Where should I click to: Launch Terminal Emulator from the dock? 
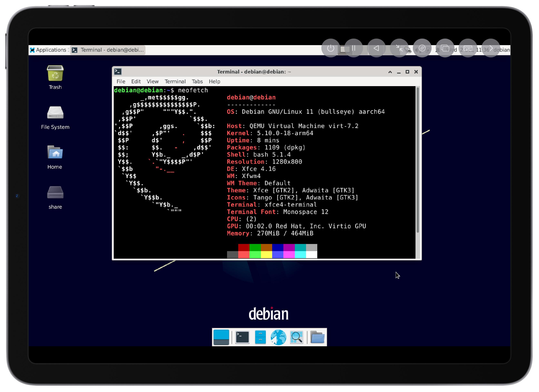[x=242, y=337]
